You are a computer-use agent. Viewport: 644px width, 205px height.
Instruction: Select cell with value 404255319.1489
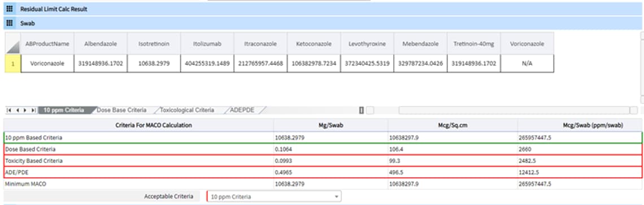point(207,64)
